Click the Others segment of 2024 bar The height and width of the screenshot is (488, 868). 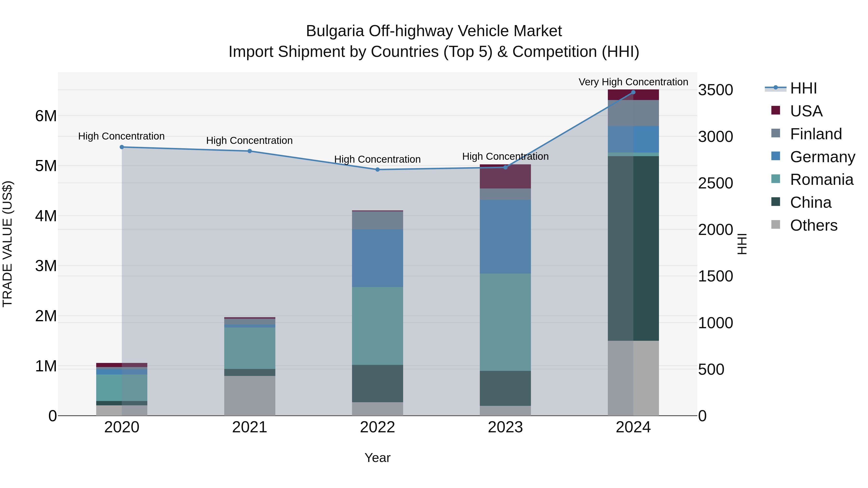(633, 378)
